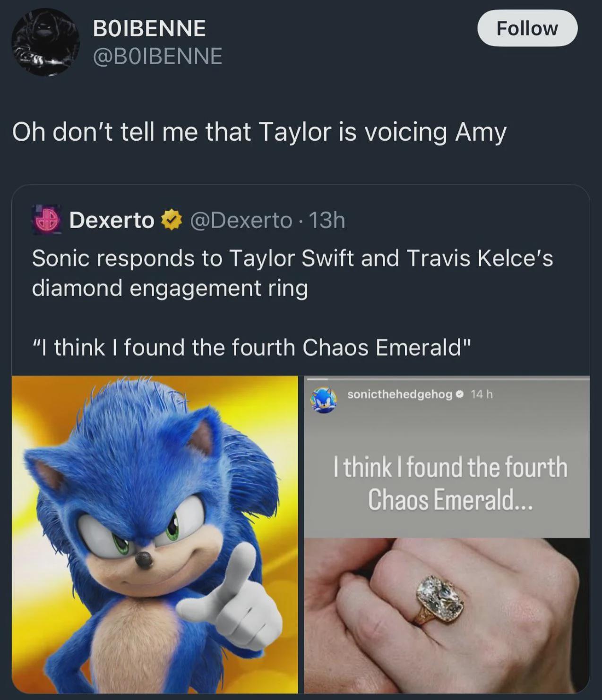The width and height of the screenshot is (602, 700).
Task: Open the BOIBENNE display name
Action: (x=149, y=28)
